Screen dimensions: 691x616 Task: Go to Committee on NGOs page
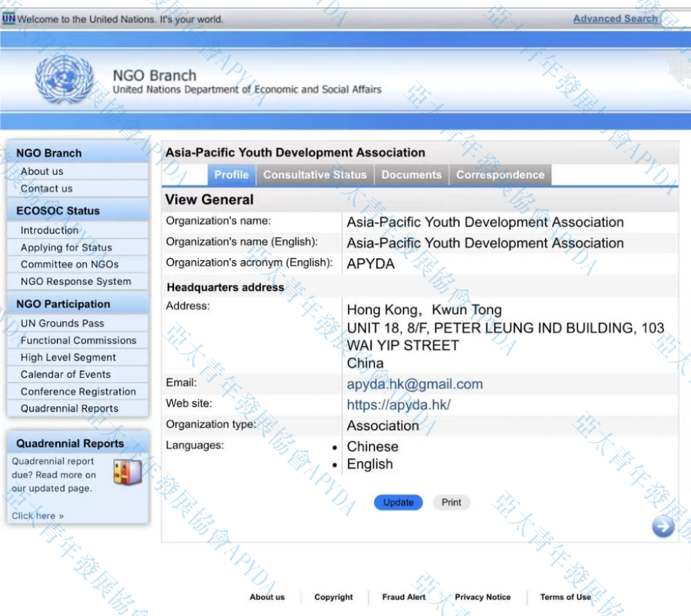(69, 264)
